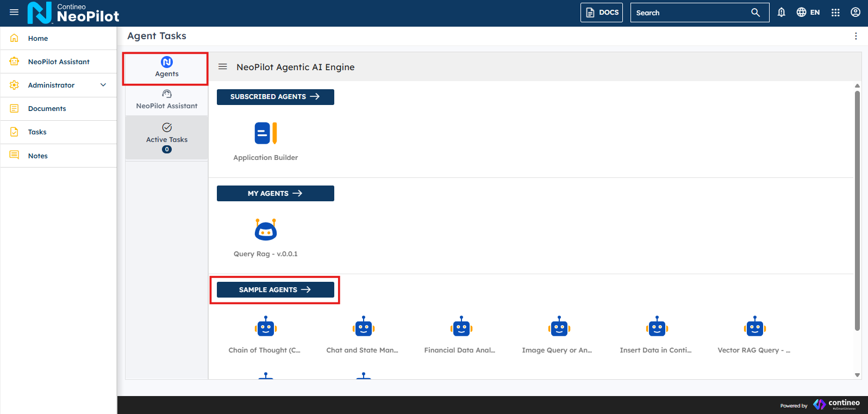Open the EN language selector

click(808, 13)
